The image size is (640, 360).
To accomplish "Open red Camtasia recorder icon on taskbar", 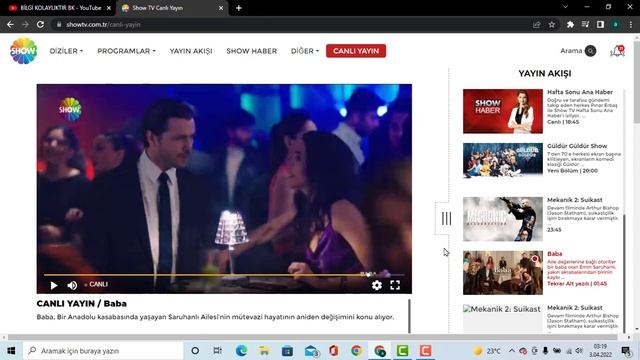I will [x=425, y=351].
